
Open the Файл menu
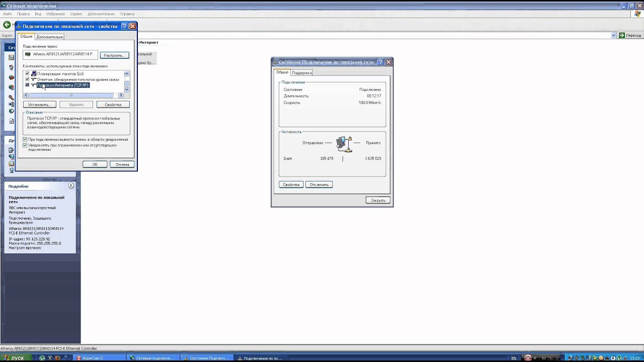pyautogui.click(x=7, y=14)
